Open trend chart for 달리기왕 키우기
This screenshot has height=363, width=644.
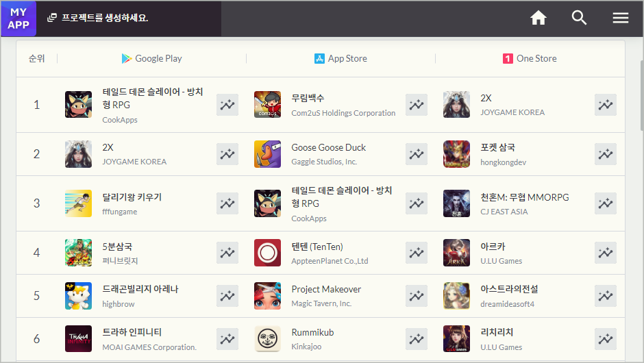click(x=227, y=203)
